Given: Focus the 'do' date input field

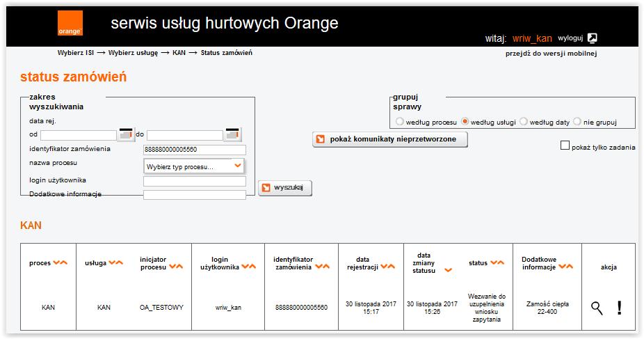Looking at the screenshot, I should pos(185,135).
